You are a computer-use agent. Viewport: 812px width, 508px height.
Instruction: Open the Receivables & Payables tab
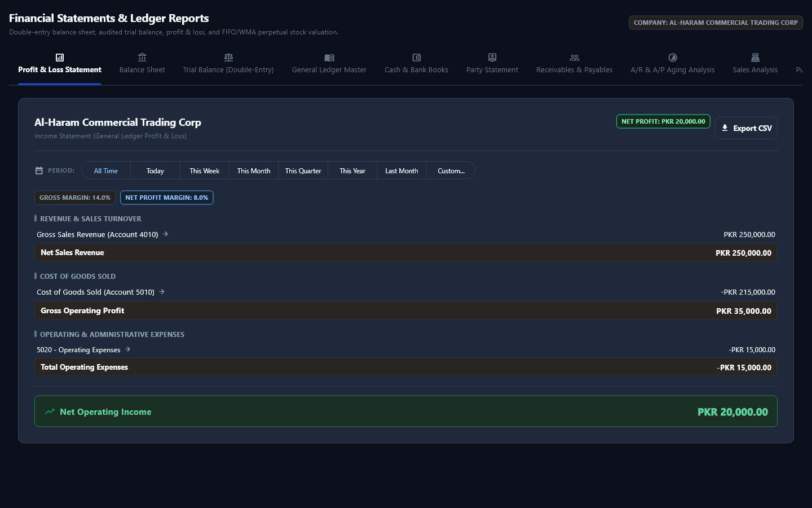575,65
